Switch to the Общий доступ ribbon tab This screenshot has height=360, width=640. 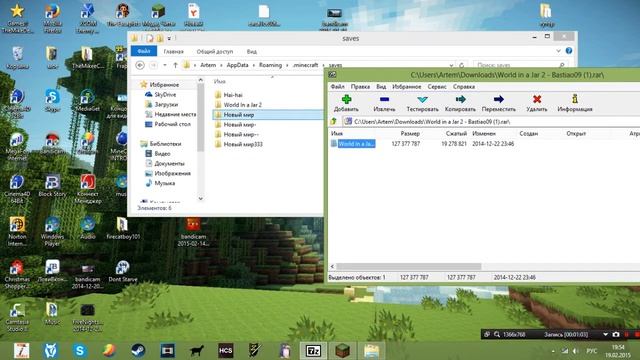point(215,51)
